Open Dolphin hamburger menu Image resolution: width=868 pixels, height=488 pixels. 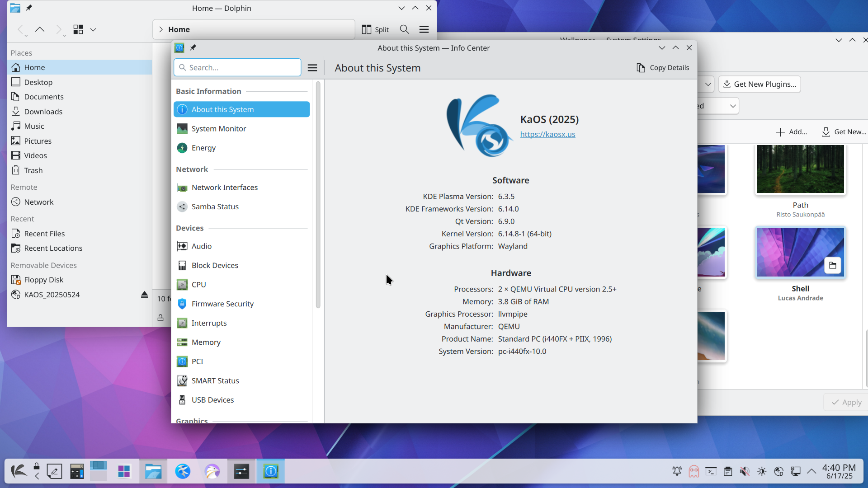pyautogui.click(x=424, y=29)
